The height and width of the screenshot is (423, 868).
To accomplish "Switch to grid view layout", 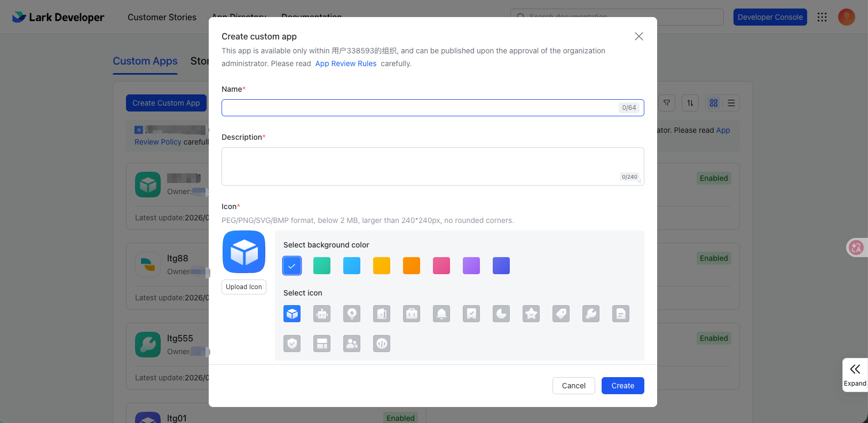I will pyautogui.click(x=714, y=103).
